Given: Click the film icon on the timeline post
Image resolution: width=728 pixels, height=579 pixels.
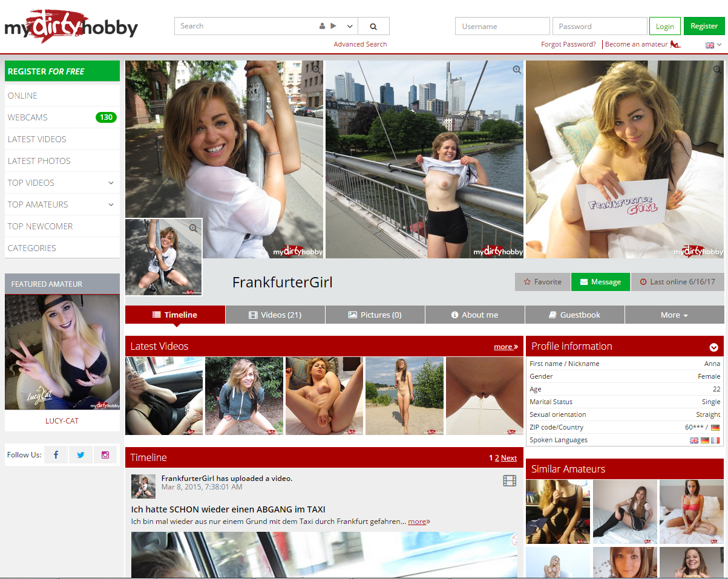Looking at the screenshot, I should 510,481.
